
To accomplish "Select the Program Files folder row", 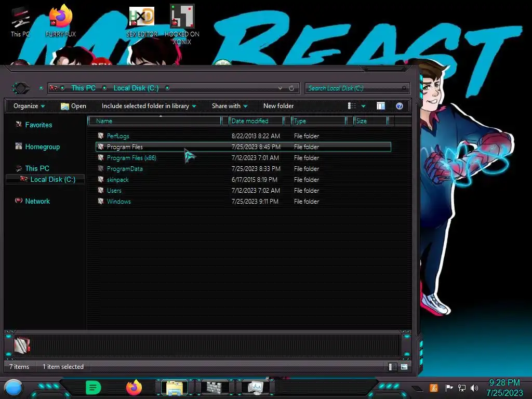I will [243, 147].
